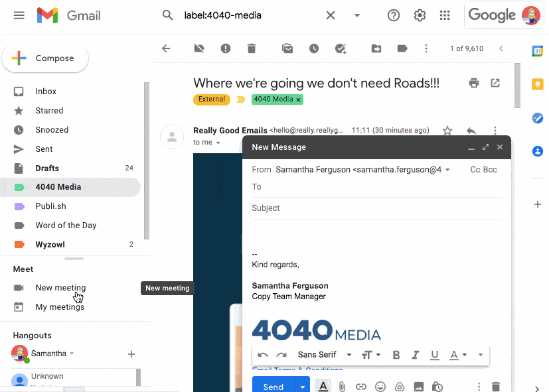This screenshot has width=549, height=392.
Task: Start a new email with Compose
Action: [x=45, y=58]
